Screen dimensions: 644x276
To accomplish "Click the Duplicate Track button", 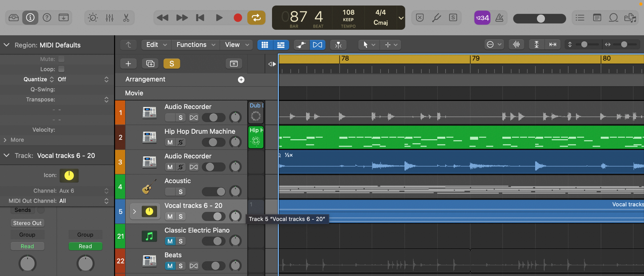I will click(x=150, y=63).
